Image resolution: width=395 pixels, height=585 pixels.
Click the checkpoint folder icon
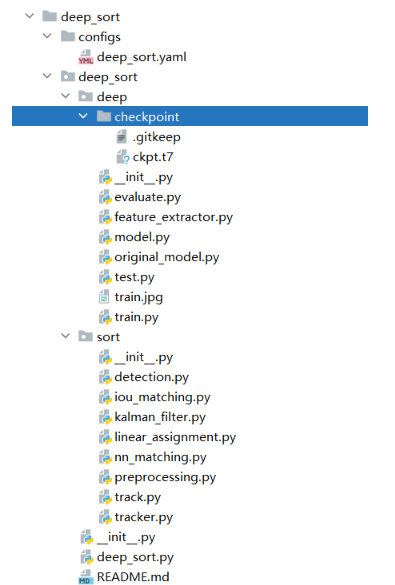[x=104, y=116]
